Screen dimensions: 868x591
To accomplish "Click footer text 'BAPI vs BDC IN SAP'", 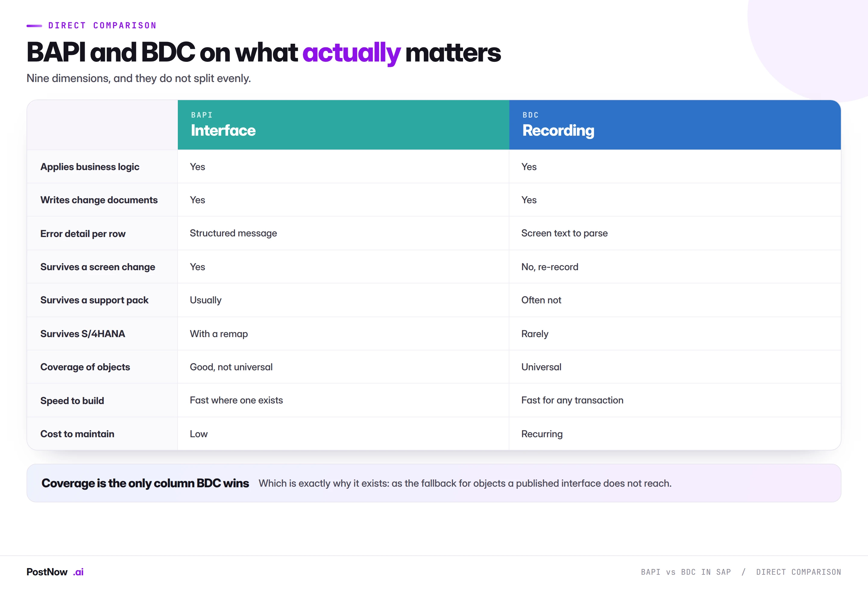I will (686, 572).
